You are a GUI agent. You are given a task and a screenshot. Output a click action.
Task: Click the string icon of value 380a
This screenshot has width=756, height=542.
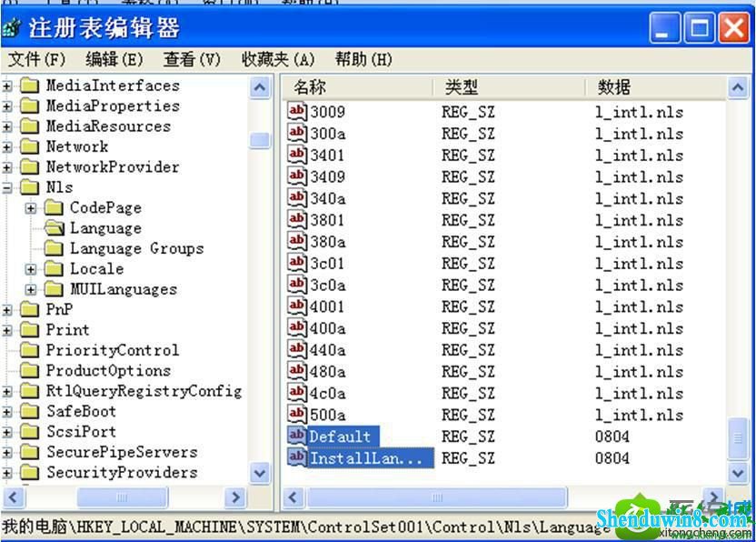(297, 241)
